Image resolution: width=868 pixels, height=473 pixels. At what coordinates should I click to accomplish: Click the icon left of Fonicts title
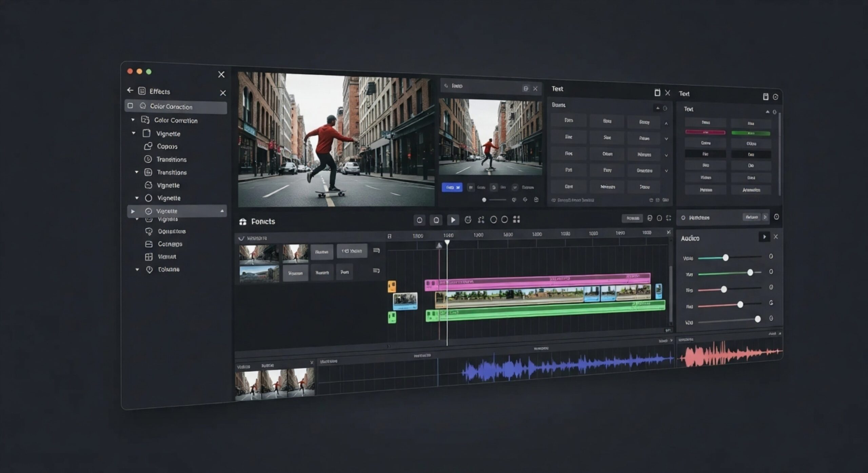243,222
